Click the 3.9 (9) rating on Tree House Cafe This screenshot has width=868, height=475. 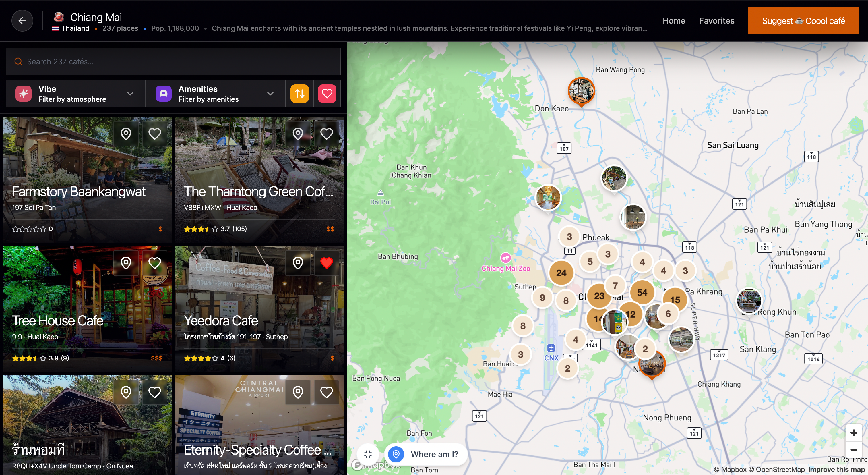pos(59,358)
